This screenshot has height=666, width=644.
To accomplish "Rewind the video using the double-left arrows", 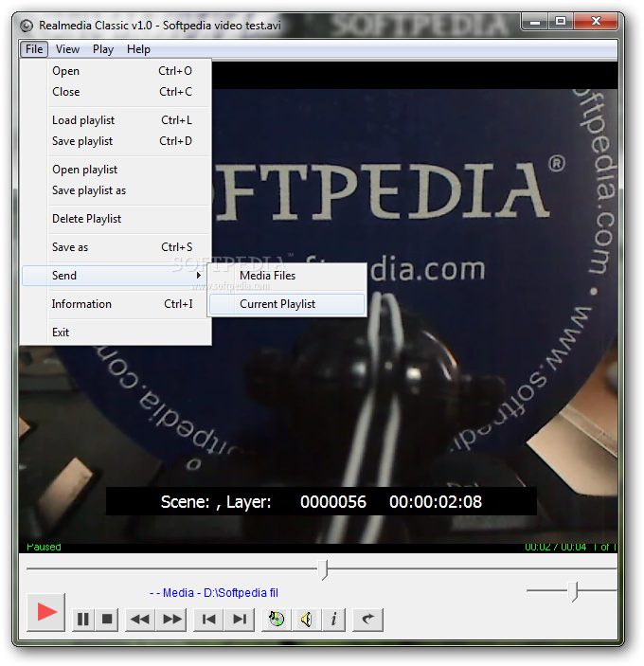I will [140, 620].
